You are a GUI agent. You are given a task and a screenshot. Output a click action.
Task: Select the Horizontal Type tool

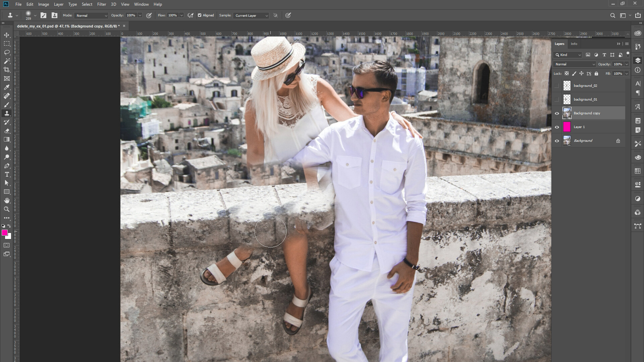click(7, 174)
